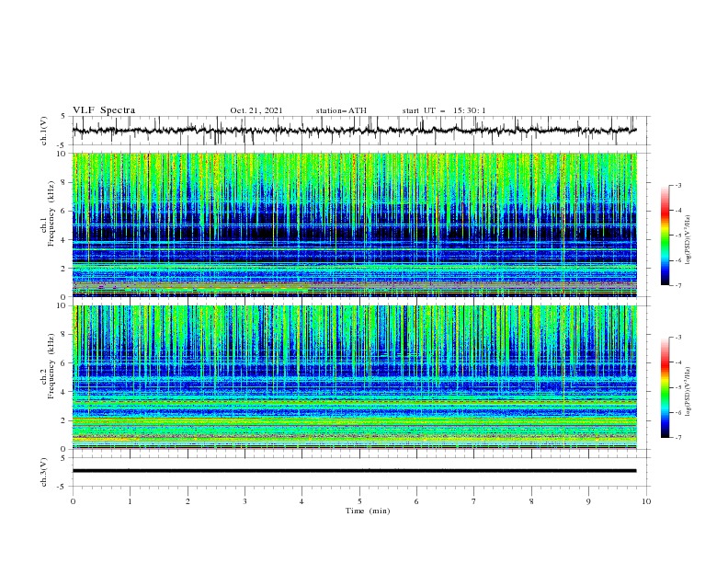Click the ch.2 spectrogram panel

coord(355,377)
